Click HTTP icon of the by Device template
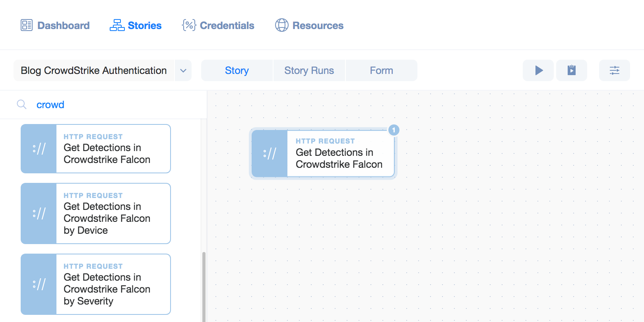Image resolution: width=644 pixels, height=322 pixels. (39, 213)
